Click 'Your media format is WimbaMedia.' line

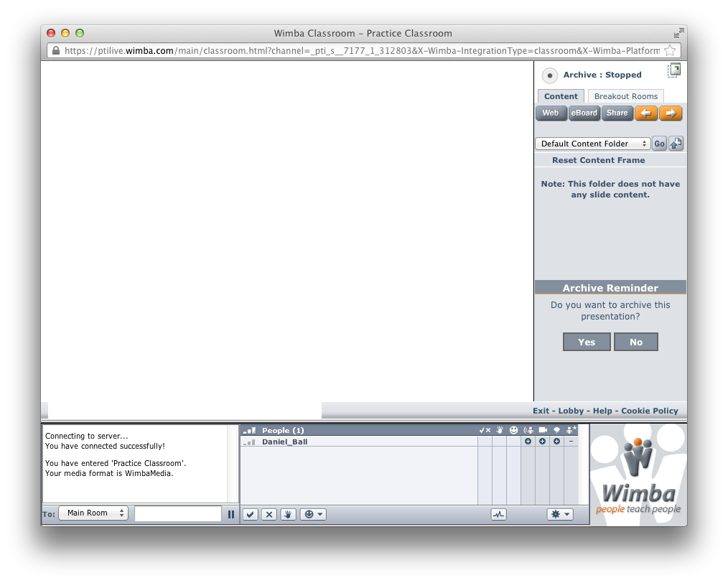pos(109,473)
